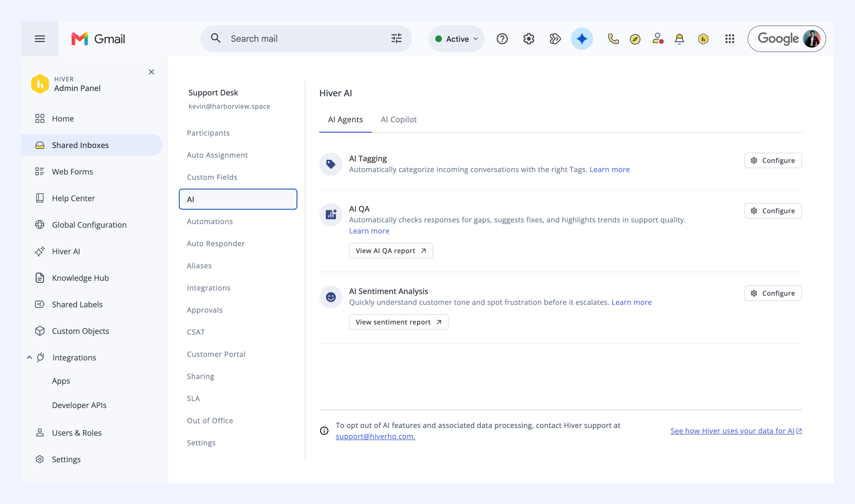Image resolution: width=855 pixels, height=504 pixels.
Task: Open Settings at bottom of Admin Panel sidebar
Action: [92, 459]
